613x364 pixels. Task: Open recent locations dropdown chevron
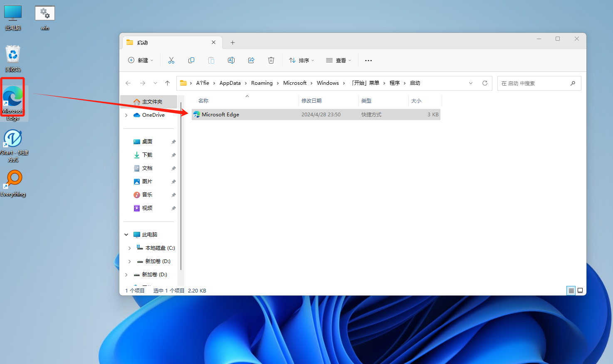(155, 83)
